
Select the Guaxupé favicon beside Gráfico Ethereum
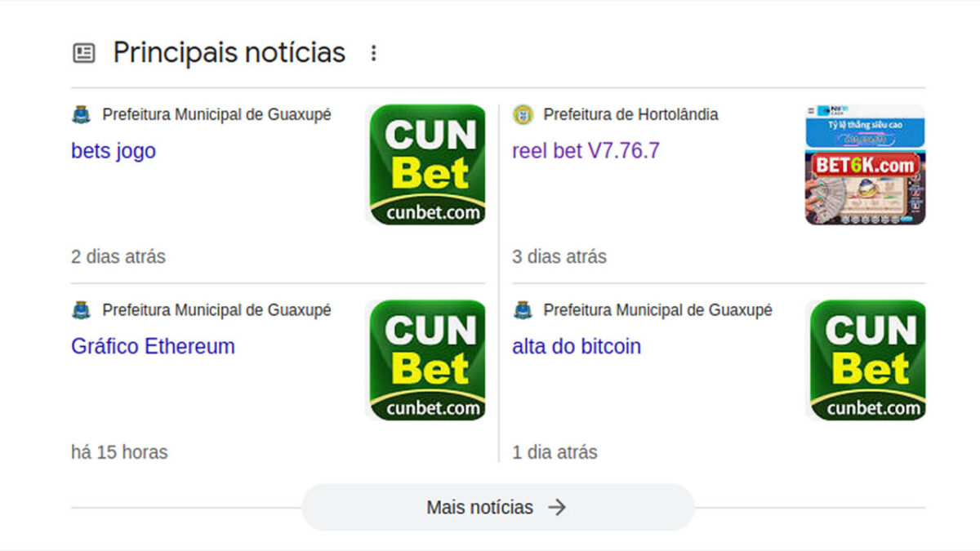(82, 310)
